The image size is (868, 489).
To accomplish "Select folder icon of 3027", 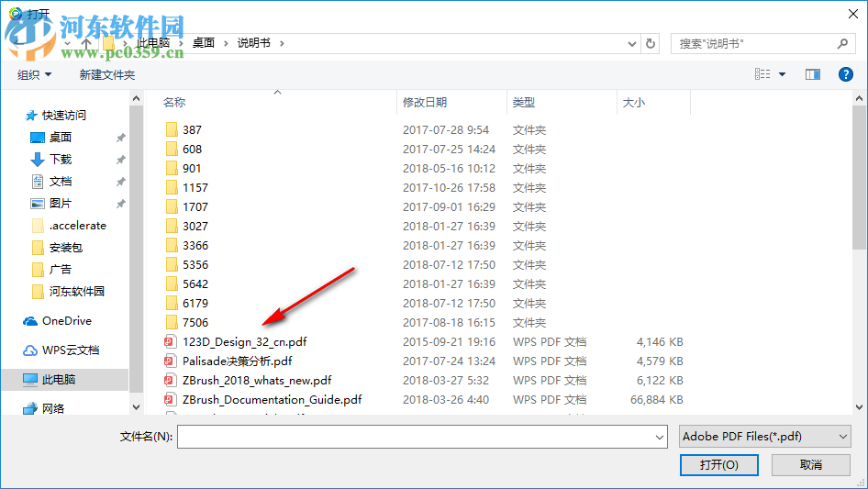I will pos(172,226).
